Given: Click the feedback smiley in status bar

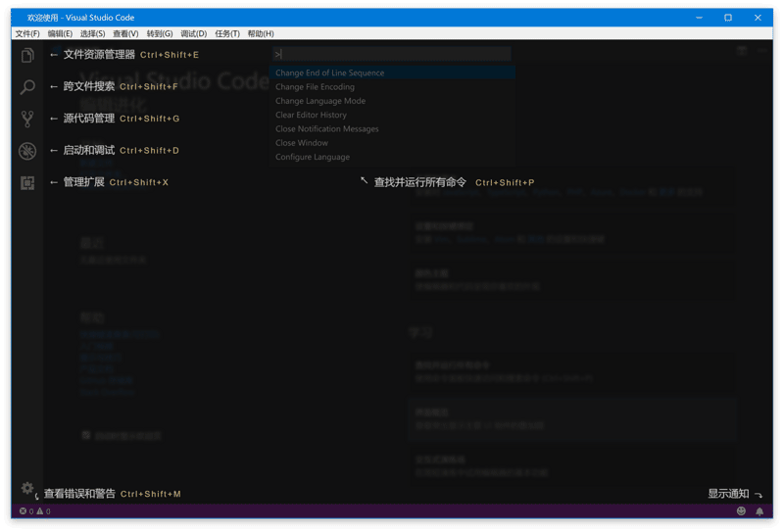Looking at the screenshot, I should pos(741,511).
